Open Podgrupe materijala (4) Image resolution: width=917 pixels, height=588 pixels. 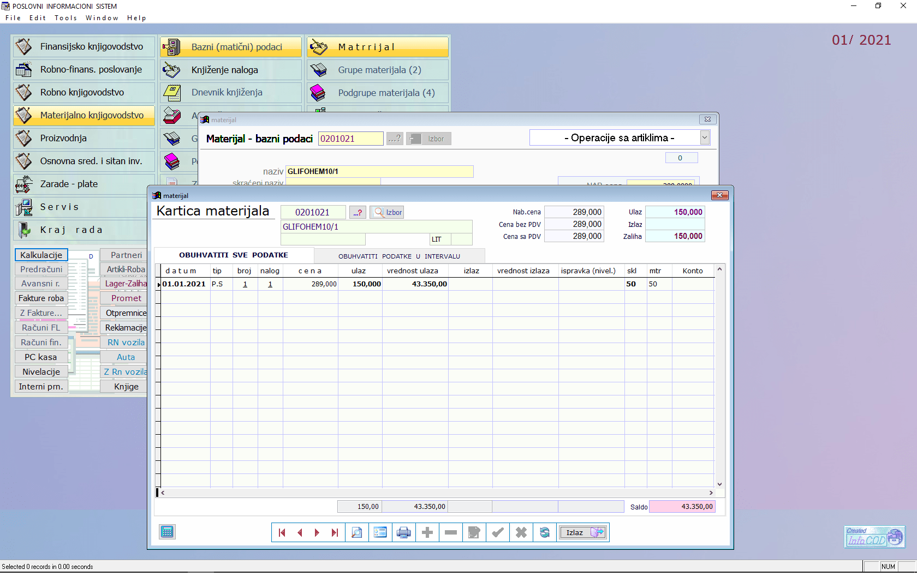click(378, 93)
